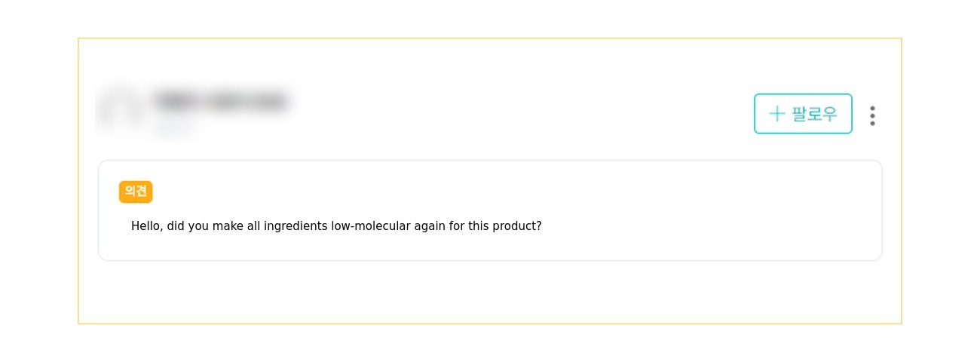Click the word "product?" ending the comment

click(x=517, y=225)
